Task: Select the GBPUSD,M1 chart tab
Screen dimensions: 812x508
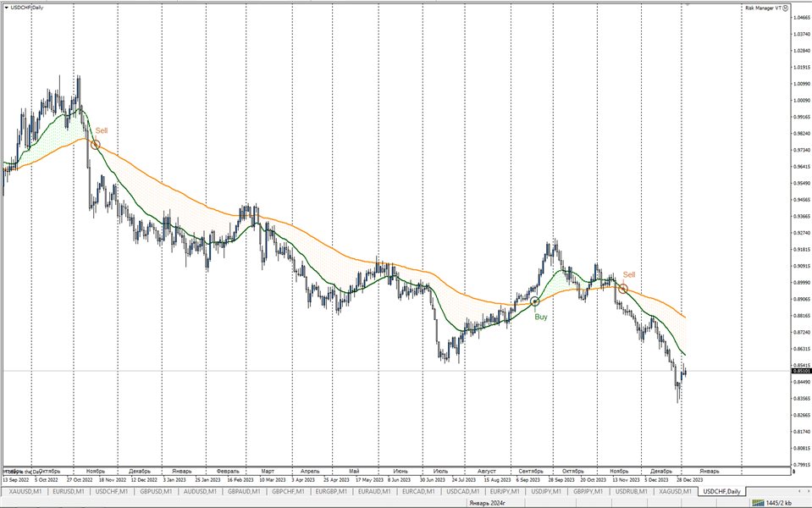Action: pyautogui.click(x=156, y=491)
